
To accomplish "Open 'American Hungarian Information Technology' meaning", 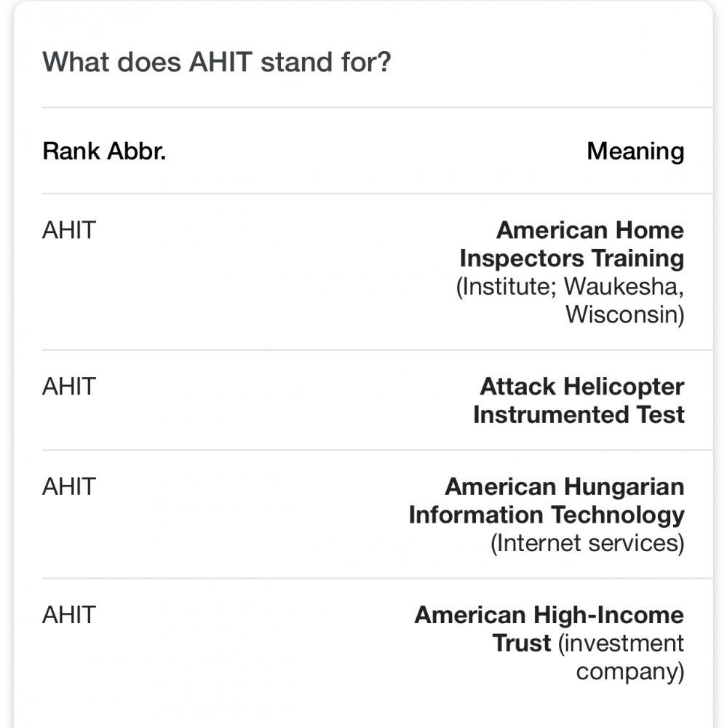I will [547, 501].
